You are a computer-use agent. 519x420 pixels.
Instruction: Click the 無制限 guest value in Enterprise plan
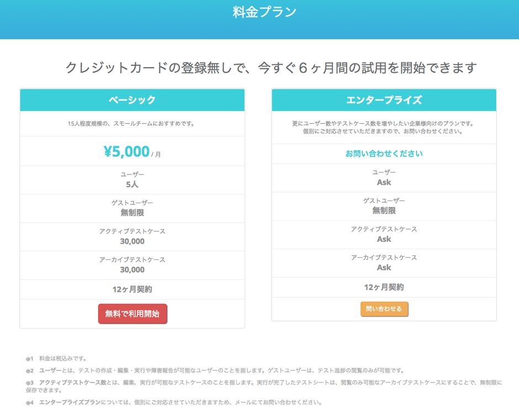384,210
